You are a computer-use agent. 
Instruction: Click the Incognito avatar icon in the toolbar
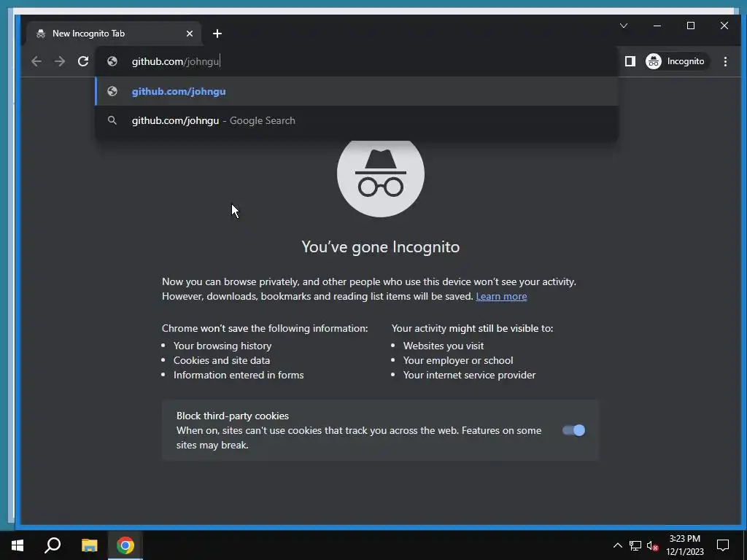tap(654, 61)
